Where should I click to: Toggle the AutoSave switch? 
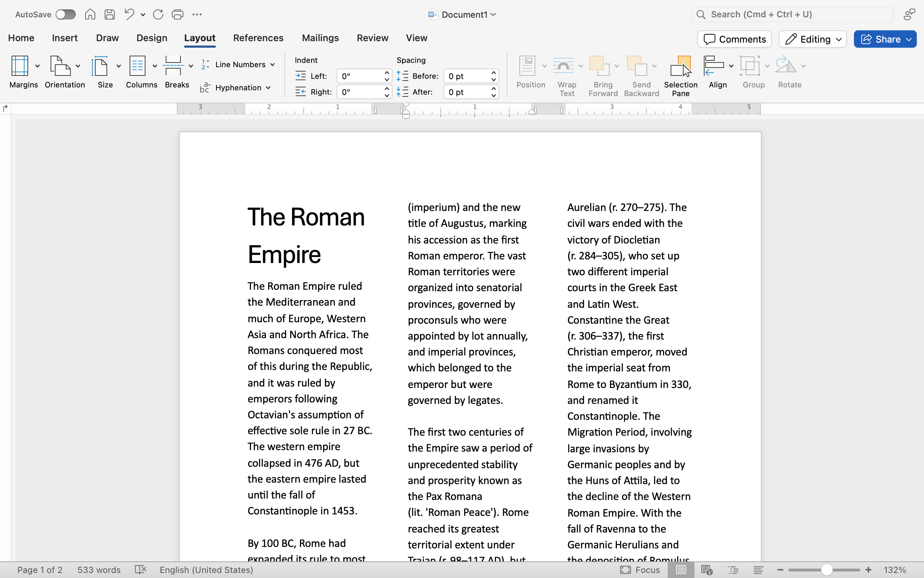pos(65,14)
